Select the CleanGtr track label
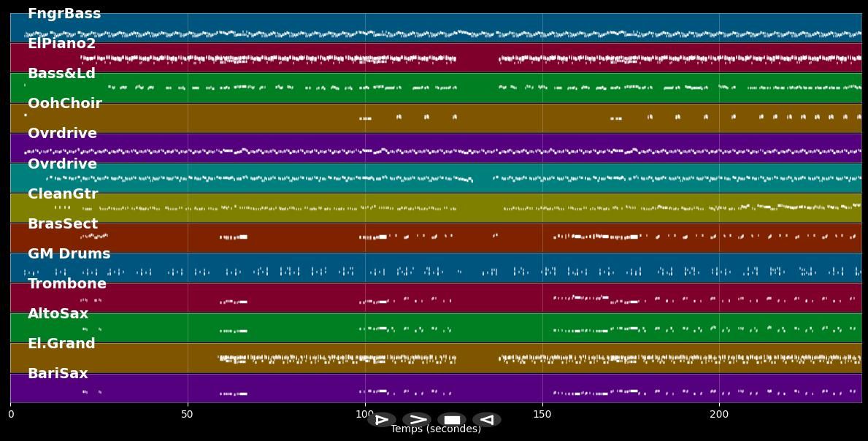The image size is (868, 441). coord(63,194)
